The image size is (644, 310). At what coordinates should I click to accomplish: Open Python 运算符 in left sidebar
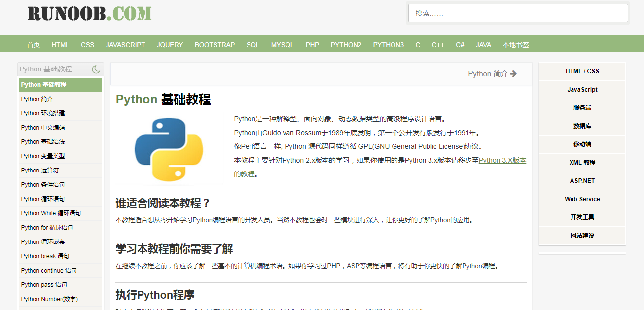[61, 171]
